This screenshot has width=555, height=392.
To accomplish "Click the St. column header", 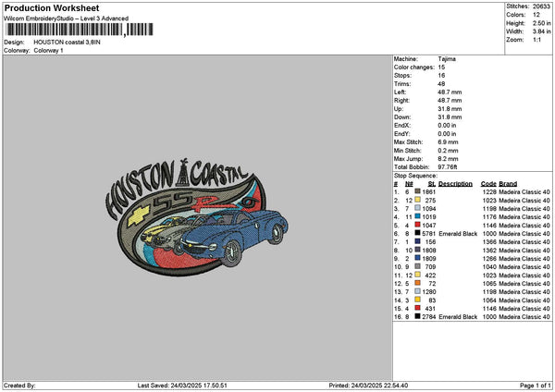I will pyautogui.click(x=432, y=184).
